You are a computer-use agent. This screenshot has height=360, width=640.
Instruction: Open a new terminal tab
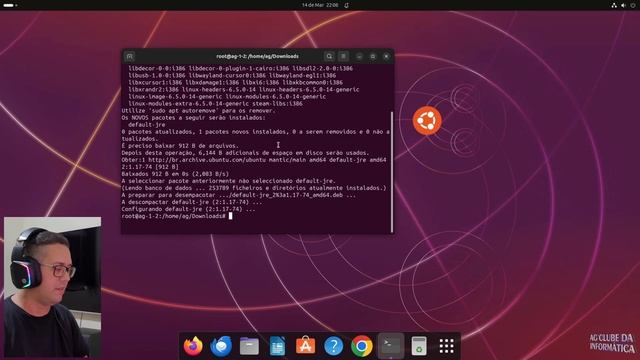coord(130,56)
